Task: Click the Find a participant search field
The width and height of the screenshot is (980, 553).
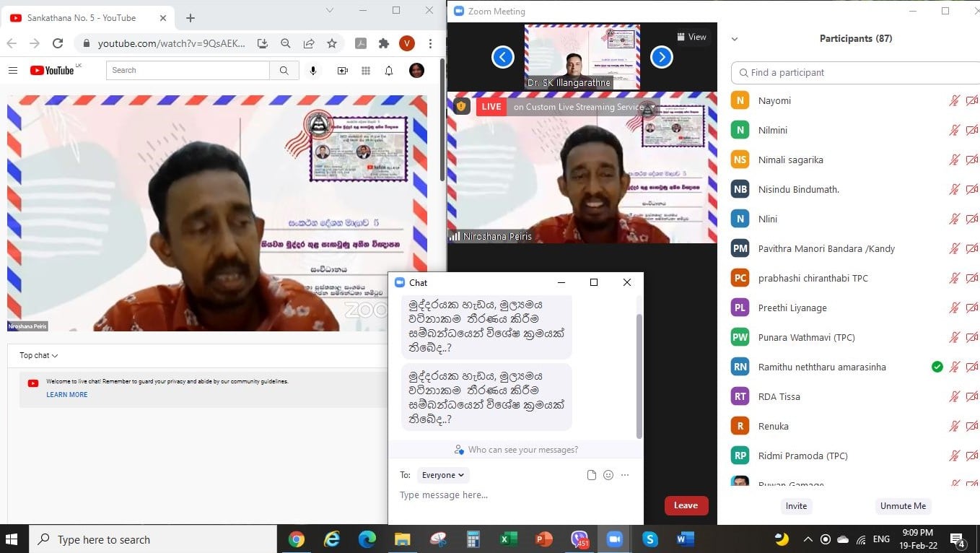Action: (857, 72)
